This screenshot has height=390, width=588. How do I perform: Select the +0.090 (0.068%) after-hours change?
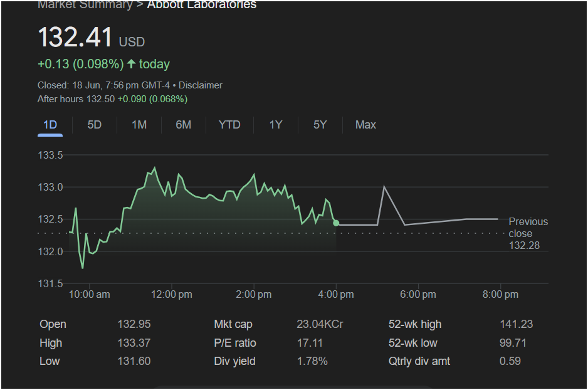coord(152,99)
